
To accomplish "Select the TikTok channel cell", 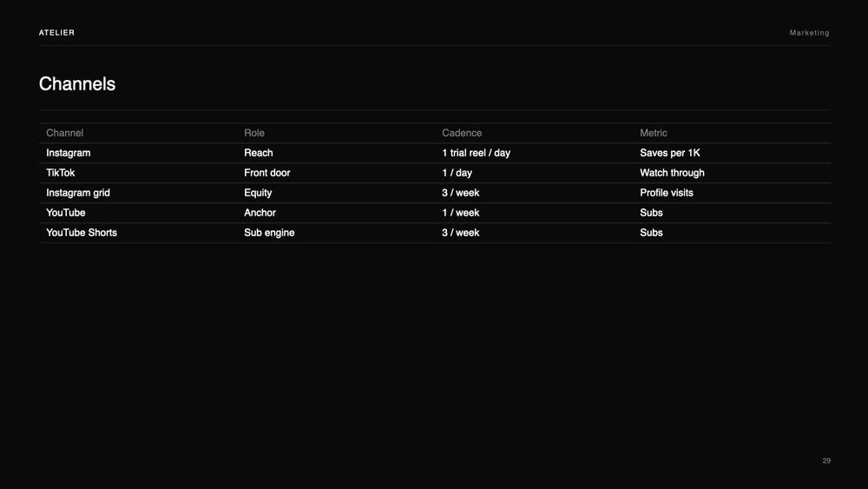I will click(61, 173).
